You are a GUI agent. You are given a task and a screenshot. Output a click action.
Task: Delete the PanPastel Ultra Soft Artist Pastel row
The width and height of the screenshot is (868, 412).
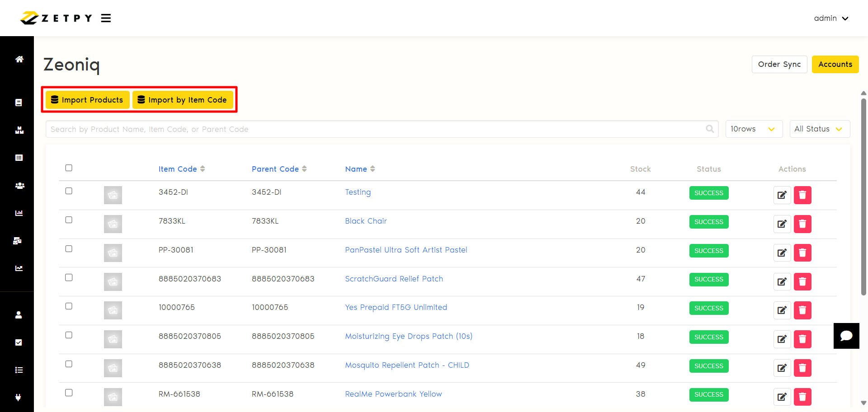click(802, 253)
